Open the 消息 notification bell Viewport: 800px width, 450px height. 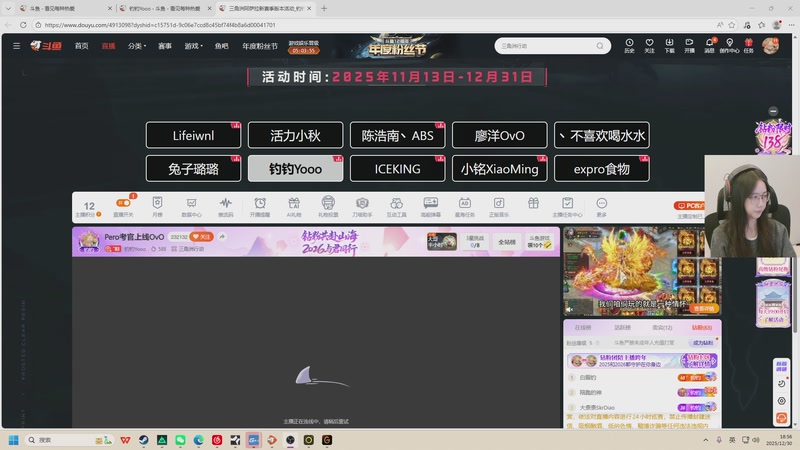[x=709, y=45]
